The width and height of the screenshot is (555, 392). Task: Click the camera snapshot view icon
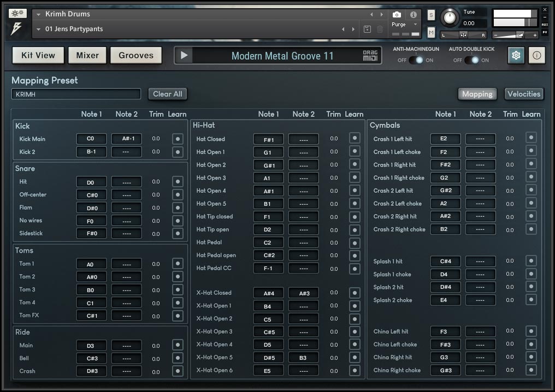(x=397, y=15)
